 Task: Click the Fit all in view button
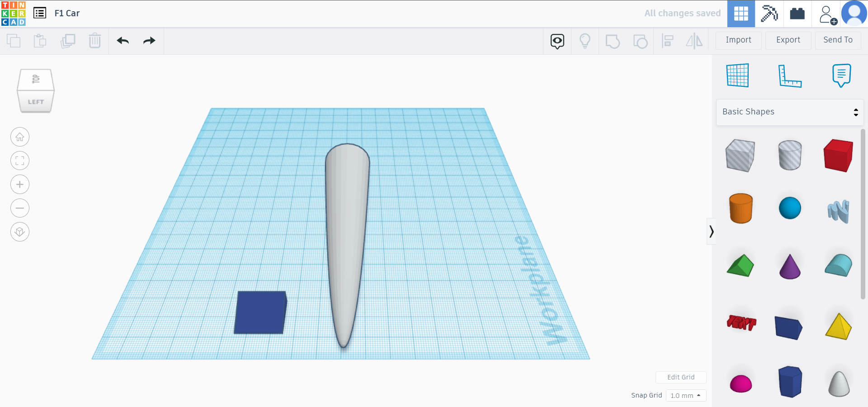coord(20,161)
